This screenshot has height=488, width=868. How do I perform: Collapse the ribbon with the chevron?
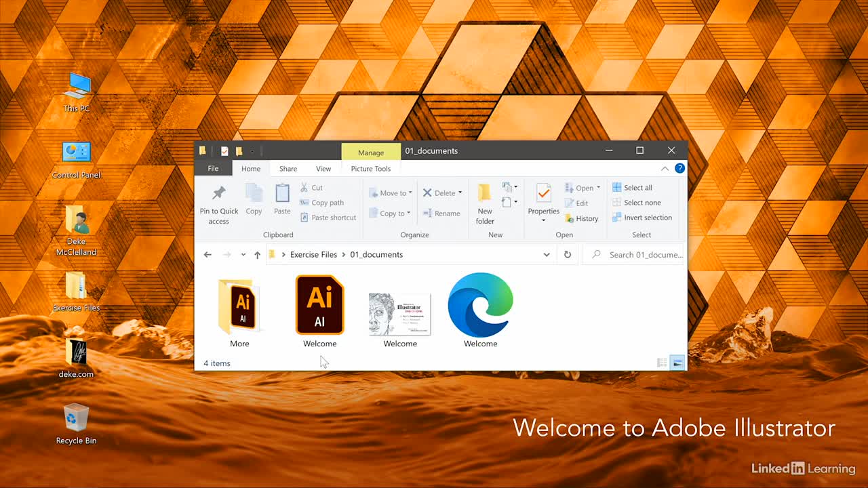coord(665,169)
